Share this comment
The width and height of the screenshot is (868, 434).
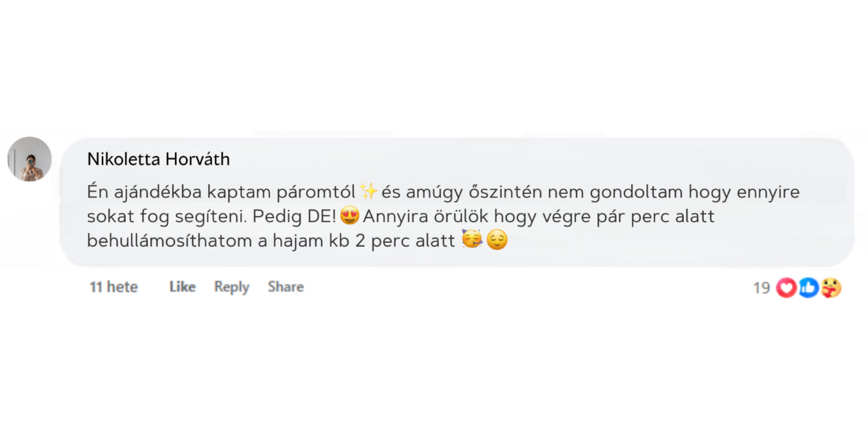[286, 287]
